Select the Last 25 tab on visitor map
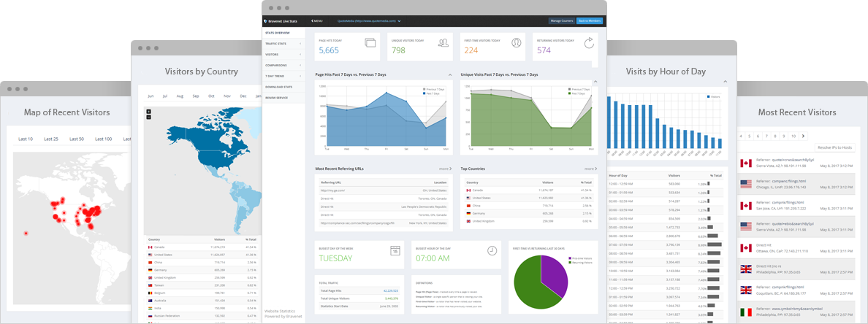Image resolution: width=868 pixels, height=324 pixels. [51, 139]
